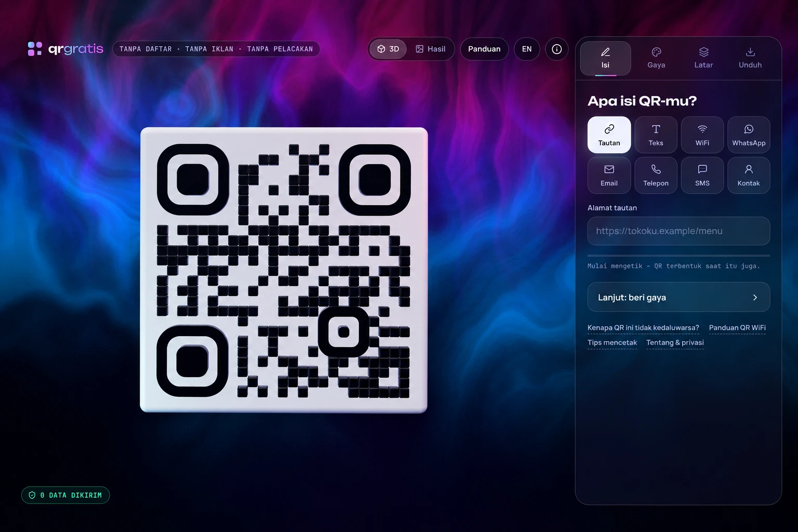Open the Gaya tab
Screen dimensions: 798x532
(x=656, y=58)
